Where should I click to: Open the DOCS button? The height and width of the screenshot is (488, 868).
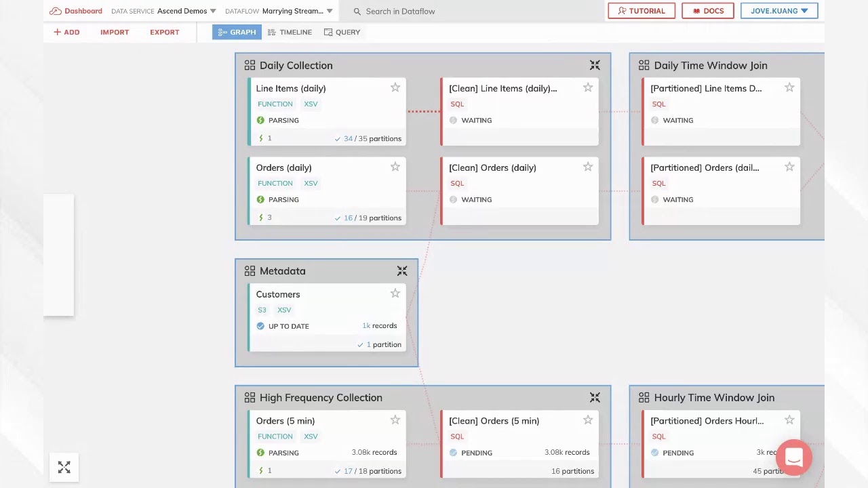tap(708, 11)
